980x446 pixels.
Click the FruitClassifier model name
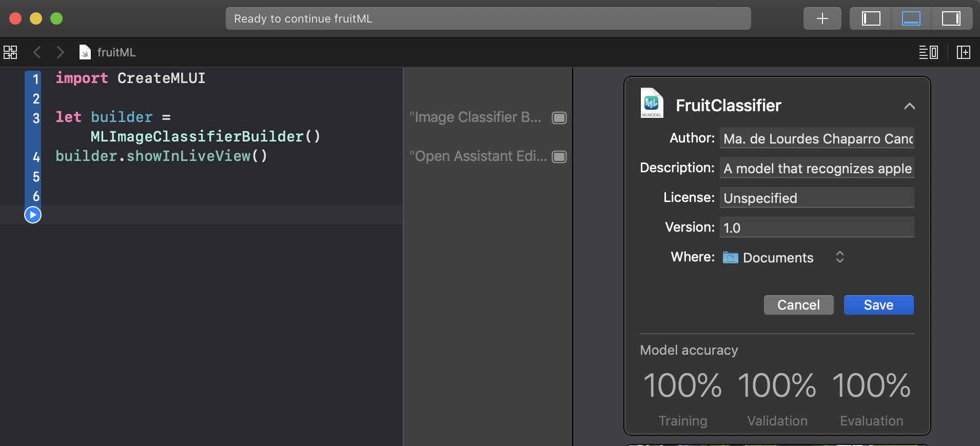(x=728, y=106)
